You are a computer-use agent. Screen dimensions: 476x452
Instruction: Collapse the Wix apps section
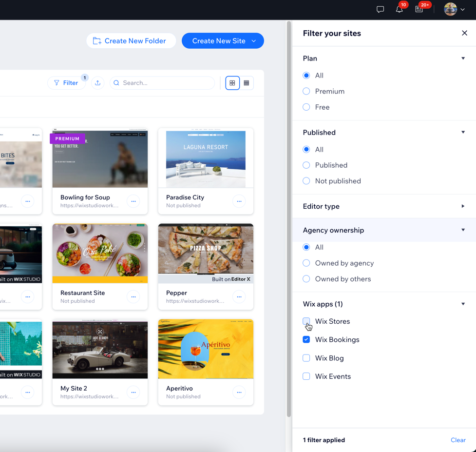coord(463,304)
